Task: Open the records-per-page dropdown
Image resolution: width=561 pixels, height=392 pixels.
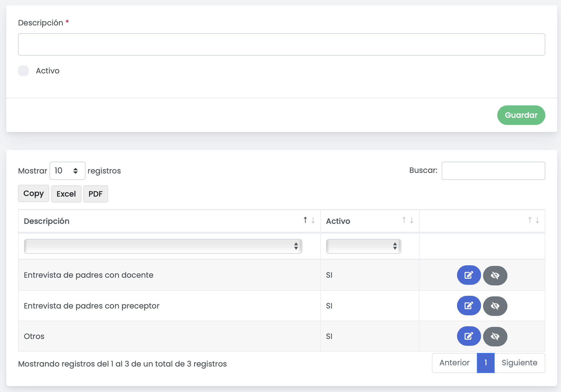Action: coord(67,171)
